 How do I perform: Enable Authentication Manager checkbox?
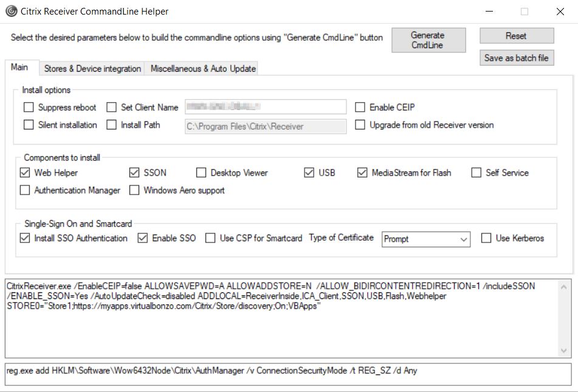tap(25, 190)
